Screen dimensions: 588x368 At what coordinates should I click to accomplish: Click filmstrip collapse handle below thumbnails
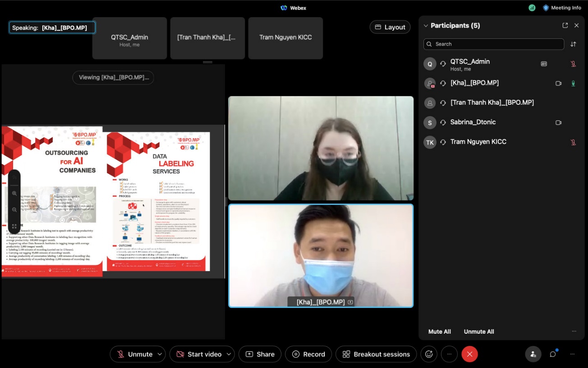pos(207,62)
